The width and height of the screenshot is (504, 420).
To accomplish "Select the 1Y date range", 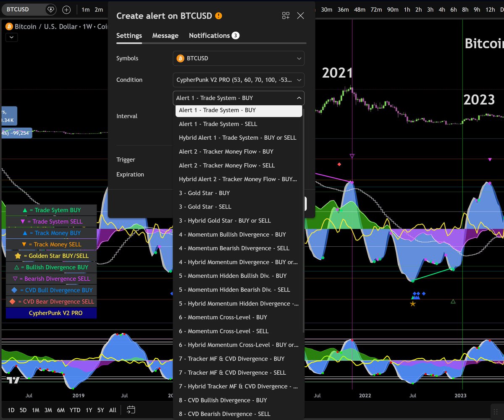I will pos(89,410).
